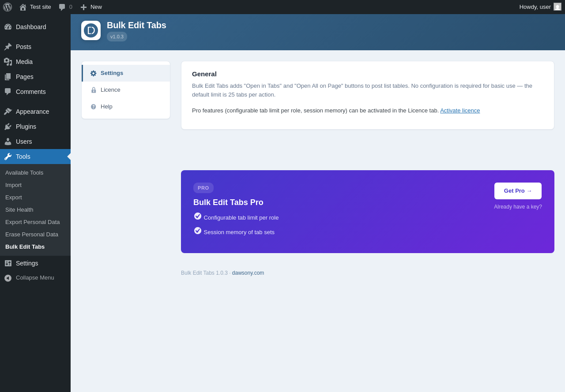Click the user avatar in admin bar
Screen dimensions: 565x392
tap(557, 7)
